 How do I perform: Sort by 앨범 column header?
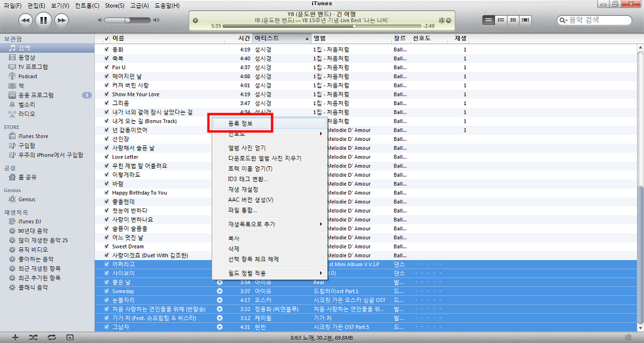(x=352, y=38)
